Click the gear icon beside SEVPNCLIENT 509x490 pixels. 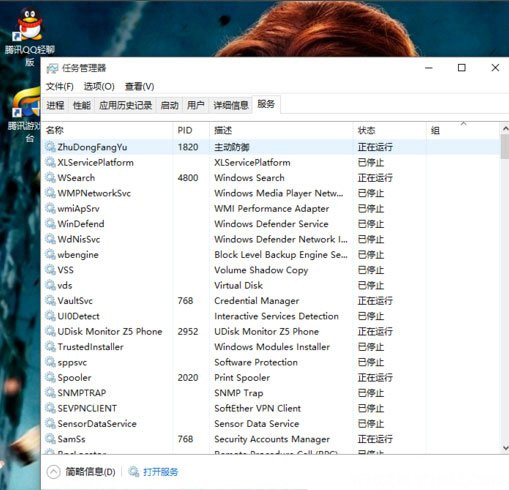(x=50, y=408)
